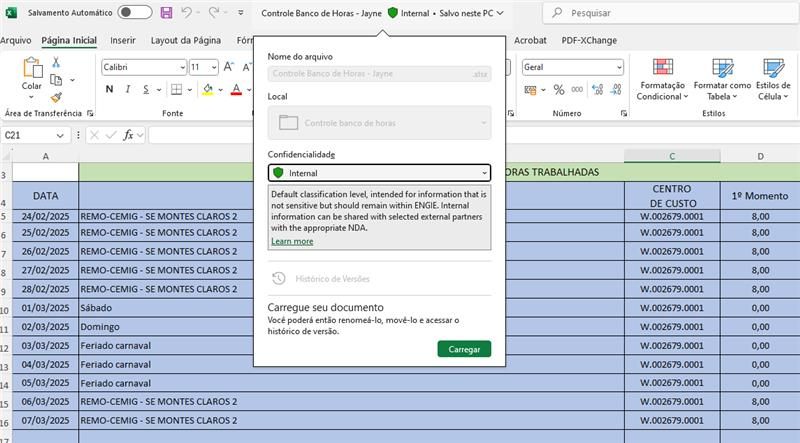Click the green Carregar button
The height and width of the screenshot is (443, 800).
point(464,349)
